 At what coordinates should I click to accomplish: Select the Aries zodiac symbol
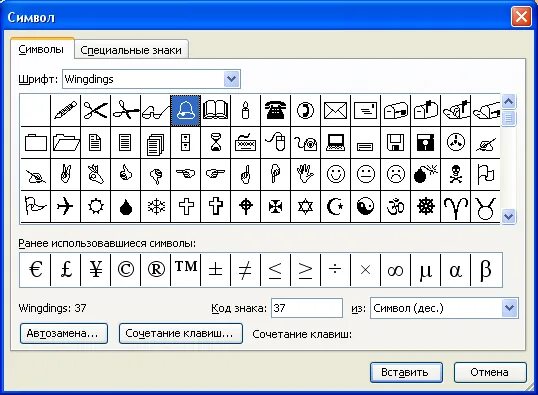tap(455, 207)
